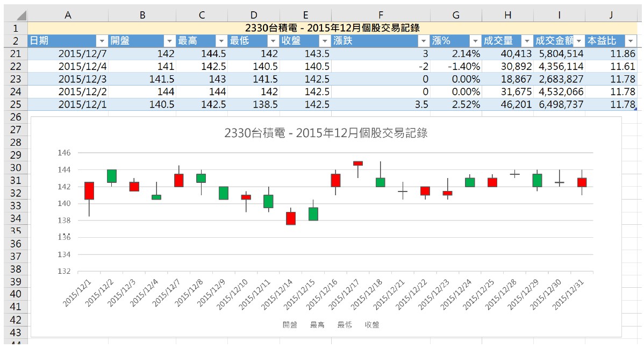Screen dimensions: 644x348
Task: Click the 開盤 legend entry in the chart
Action: 290,325
